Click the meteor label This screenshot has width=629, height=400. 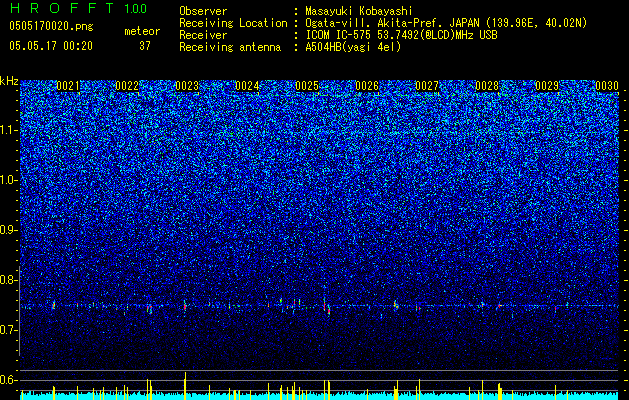pyautogui.click(x=142, y=31)
